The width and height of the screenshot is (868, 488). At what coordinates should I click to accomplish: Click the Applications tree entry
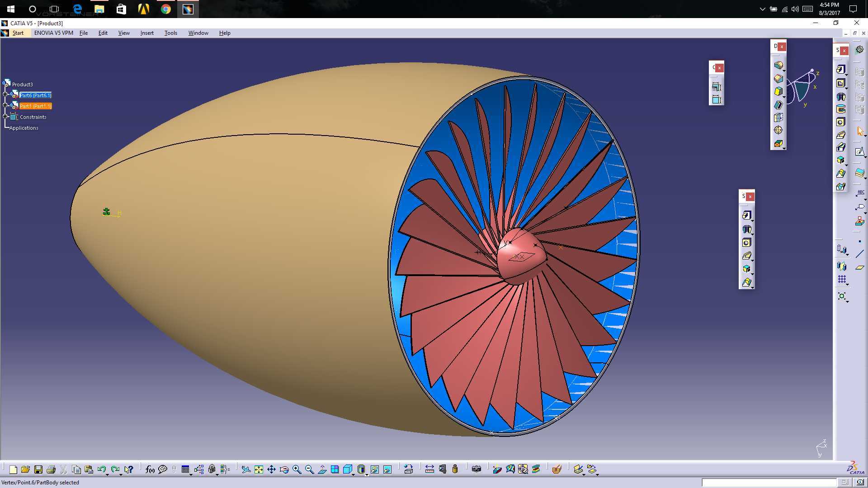tap(24, 128)
